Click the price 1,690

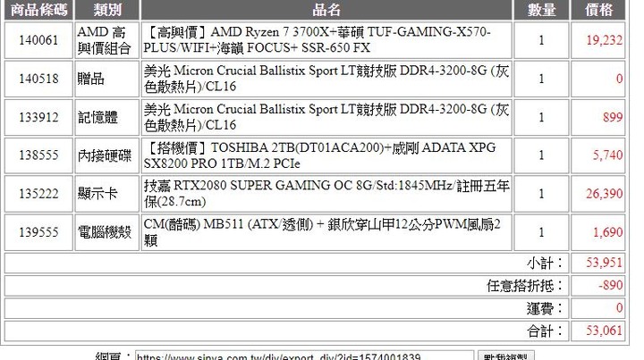[608, 232]
